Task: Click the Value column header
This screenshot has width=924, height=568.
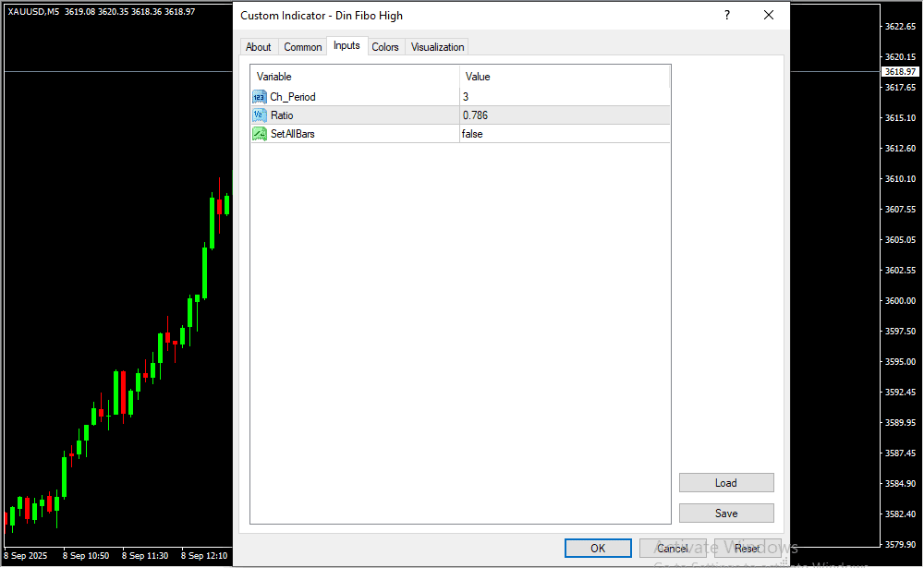Action: click(x=564, y=77)
